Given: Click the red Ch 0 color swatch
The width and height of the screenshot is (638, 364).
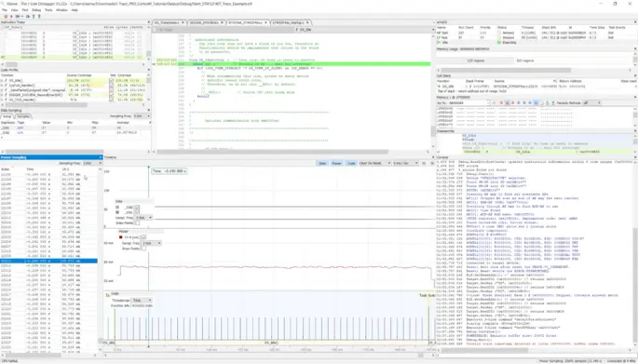Looking at the screenshot, I should (x=120, y=237).
